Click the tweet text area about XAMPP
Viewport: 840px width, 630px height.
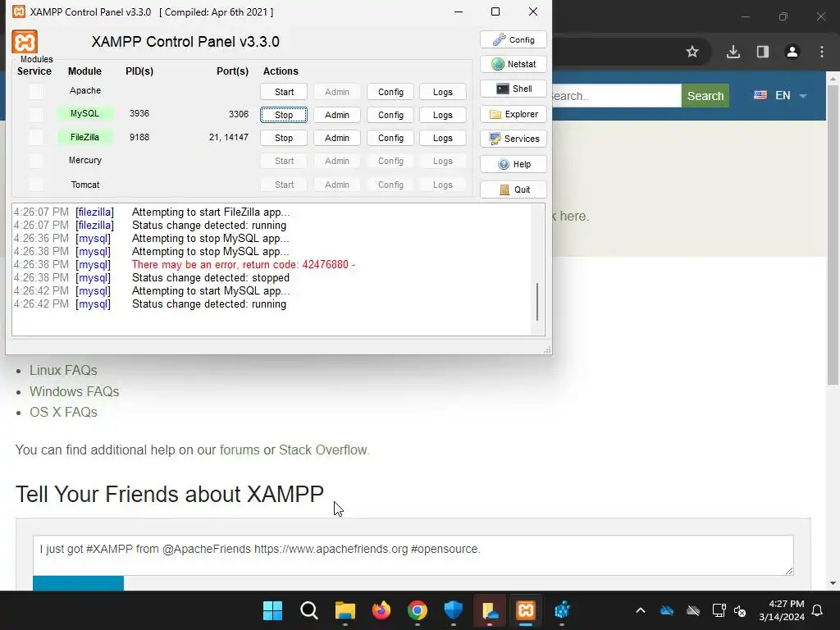point(413,555)
